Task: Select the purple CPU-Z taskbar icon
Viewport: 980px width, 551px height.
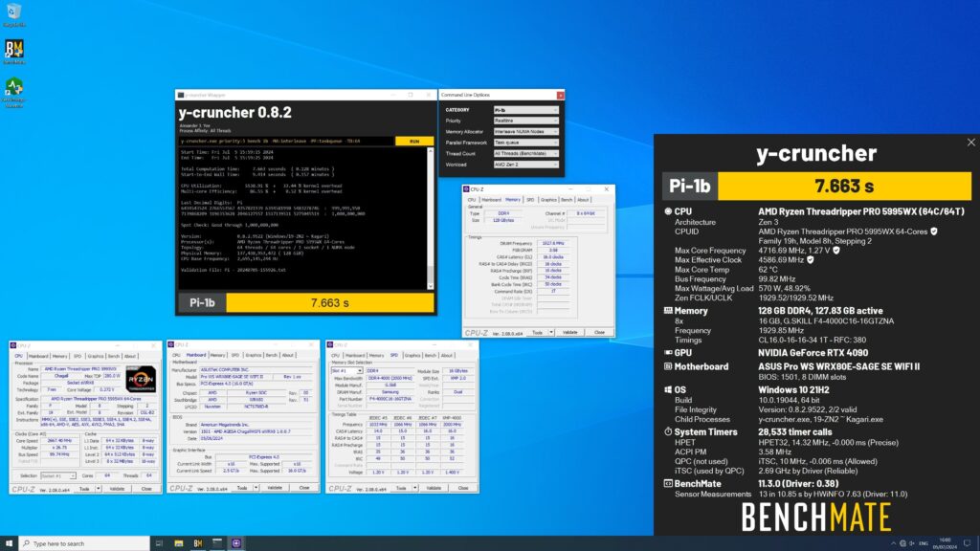Action: coord(236,543)
